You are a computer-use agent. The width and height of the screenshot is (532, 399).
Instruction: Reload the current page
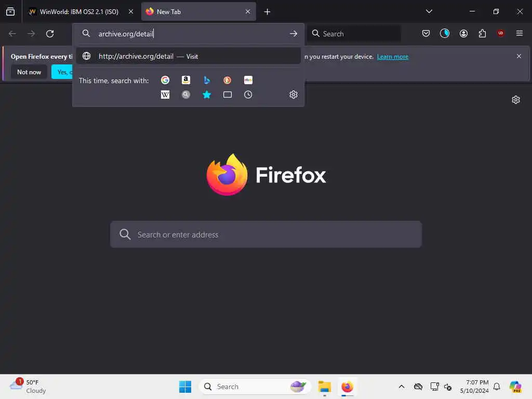(50, 34)
